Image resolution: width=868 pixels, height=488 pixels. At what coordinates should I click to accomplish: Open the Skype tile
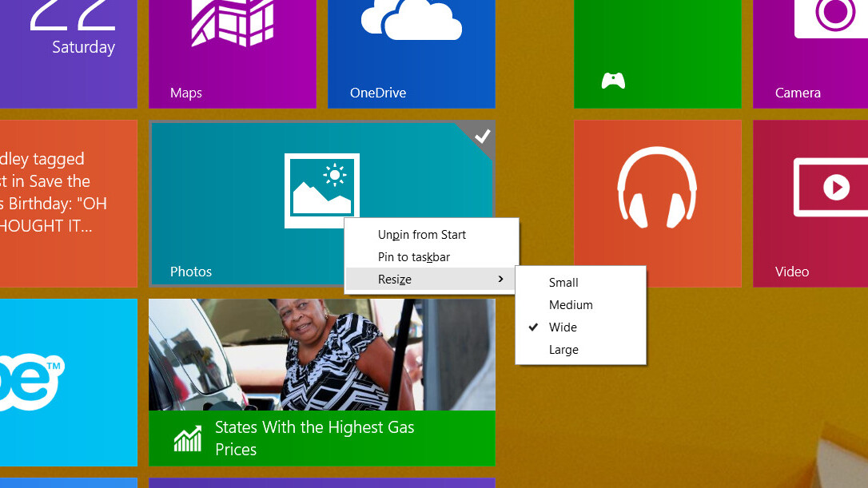coord(32,381)
